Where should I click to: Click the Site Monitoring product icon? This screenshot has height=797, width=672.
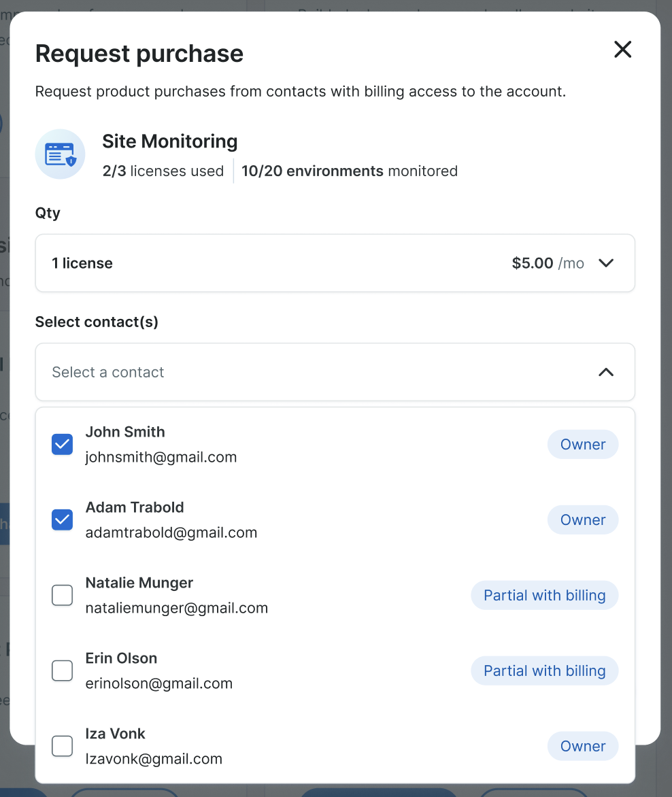click(60, 154)
